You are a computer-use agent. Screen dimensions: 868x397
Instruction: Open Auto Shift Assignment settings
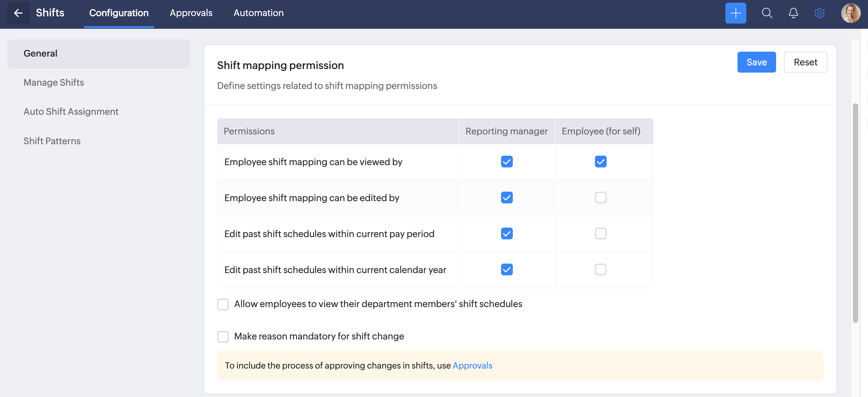[71, 112]
